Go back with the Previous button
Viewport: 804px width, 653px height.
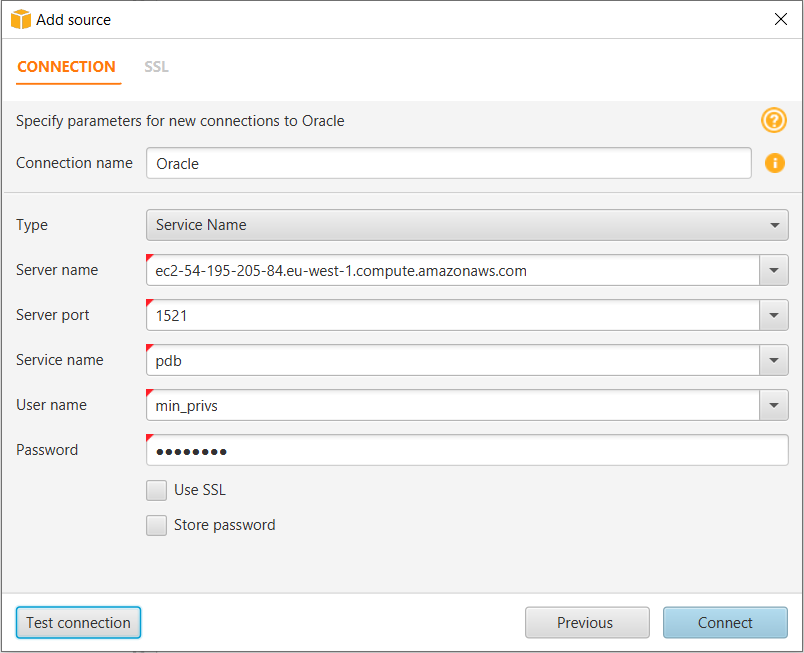click(587, 622)
